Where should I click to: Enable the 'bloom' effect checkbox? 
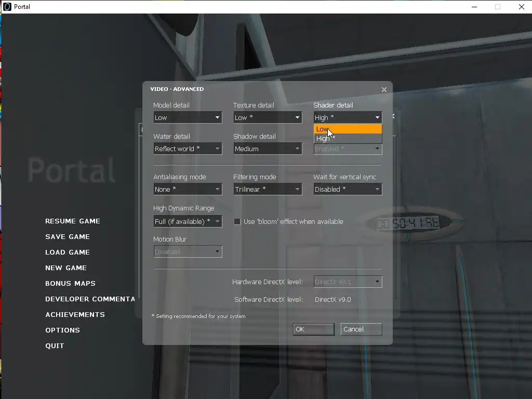(237, 221)
